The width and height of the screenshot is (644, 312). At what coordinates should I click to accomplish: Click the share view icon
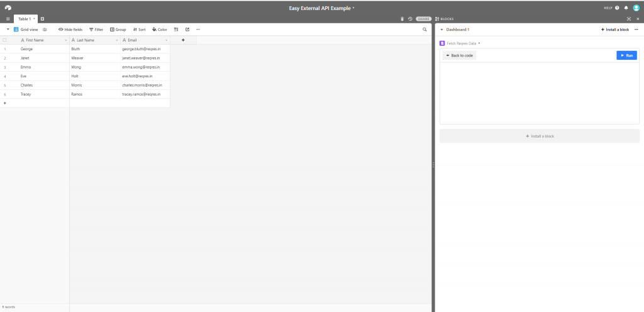pos(187,30)
